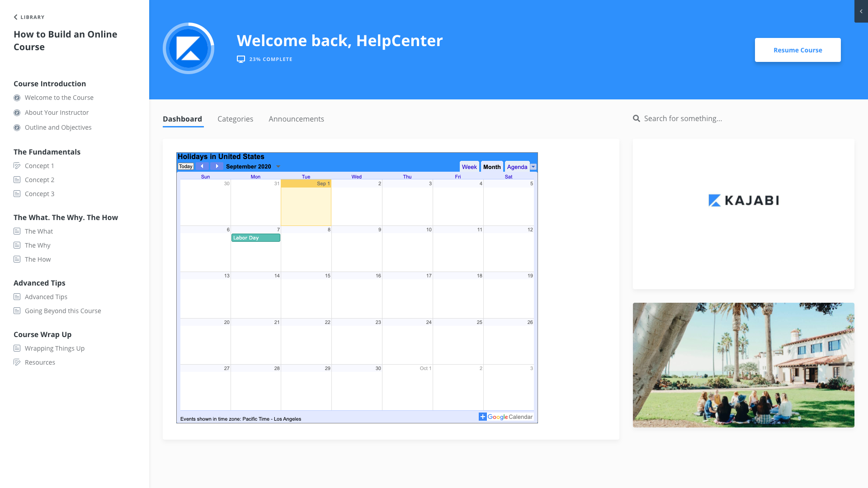Image resolution: width=868 pixels, height=488 pixels.
Task: Click the Today button on calendar
Action: pos(185,166)
